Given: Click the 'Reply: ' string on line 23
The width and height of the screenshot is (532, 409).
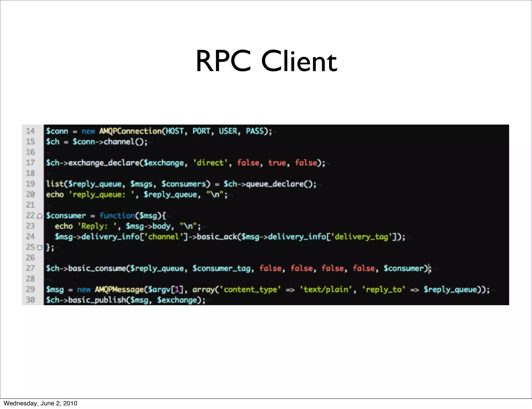Looking at the screenshot, I should click(x=97, y=226).
